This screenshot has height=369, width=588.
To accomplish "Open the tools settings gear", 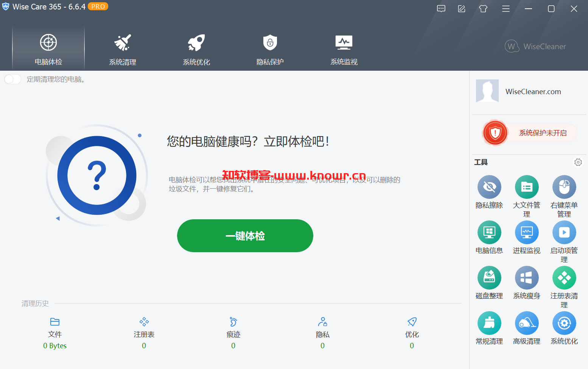I will [x=578, y=162].
